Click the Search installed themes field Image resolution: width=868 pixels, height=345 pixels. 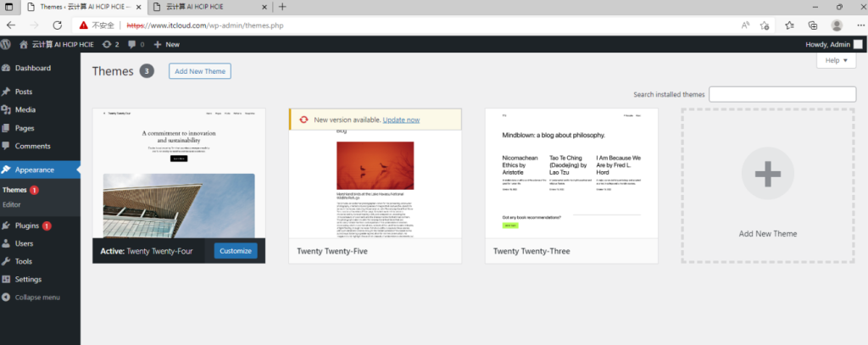(782, 94)
